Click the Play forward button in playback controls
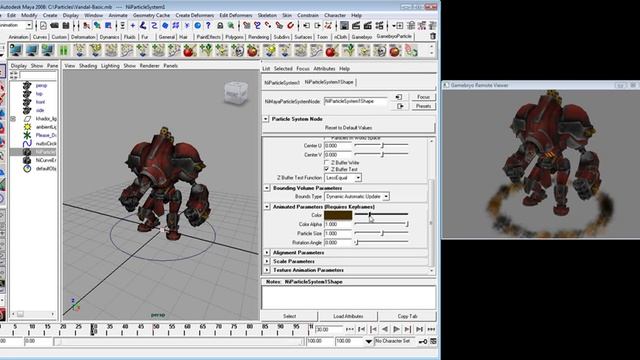The width and height of the screenshot is (640, 360). pos(396,329)
